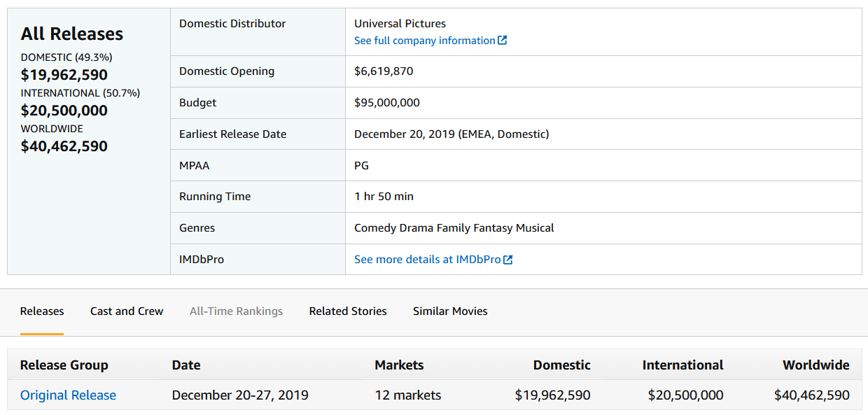
Task: Switch to the Releases tab
Action: (x=42, y=311)
